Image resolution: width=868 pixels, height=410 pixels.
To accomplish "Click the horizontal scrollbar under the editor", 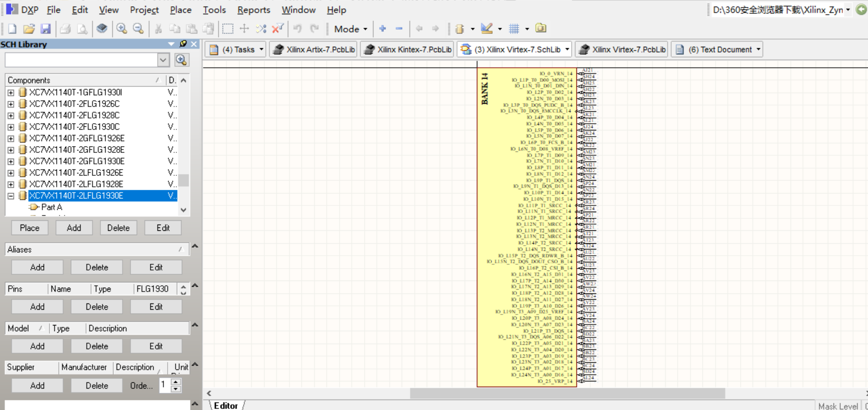I will (x=567, y=393).
